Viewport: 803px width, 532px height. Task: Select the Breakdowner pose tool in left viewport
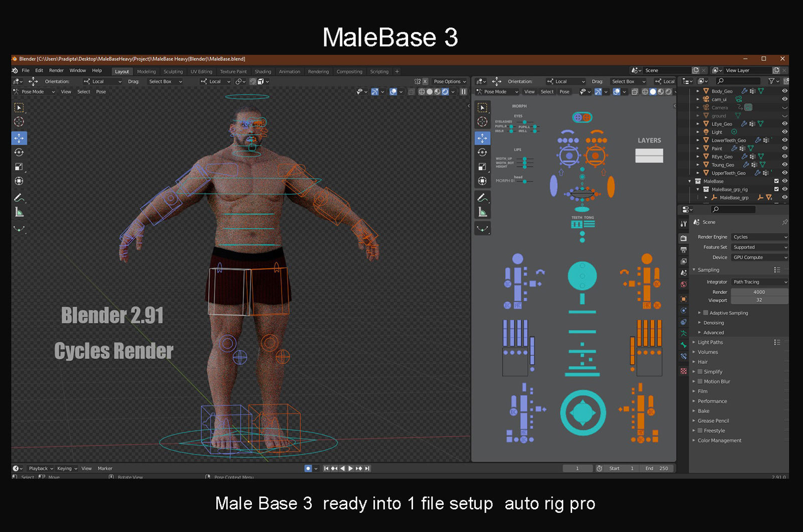[x=19, y=229]
